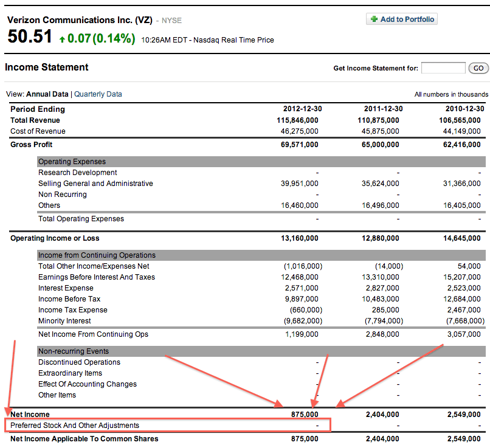This screenshot has width=490, height=448.
Task: Click the Operating Income or Loss label
Action: pos(55,238)
